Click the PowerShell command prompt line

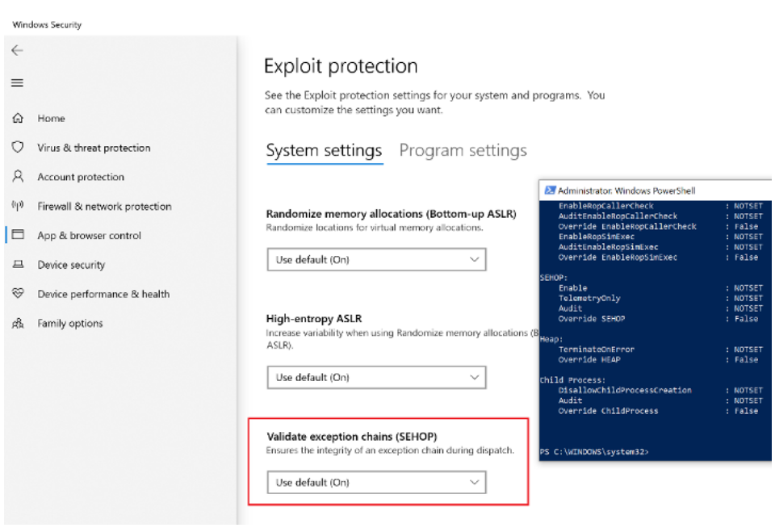[x=594, y=452]
